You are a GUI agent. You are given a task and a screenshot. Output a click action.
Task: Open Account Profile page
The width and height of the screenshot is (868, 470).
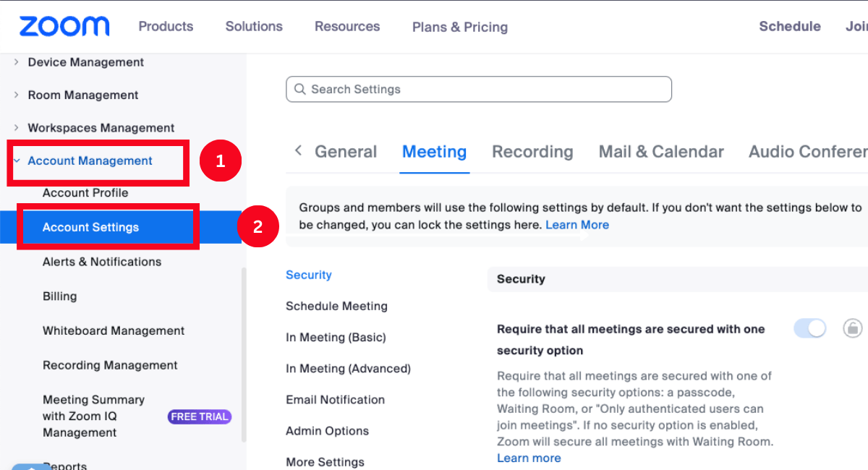click(x=85, y=193)
